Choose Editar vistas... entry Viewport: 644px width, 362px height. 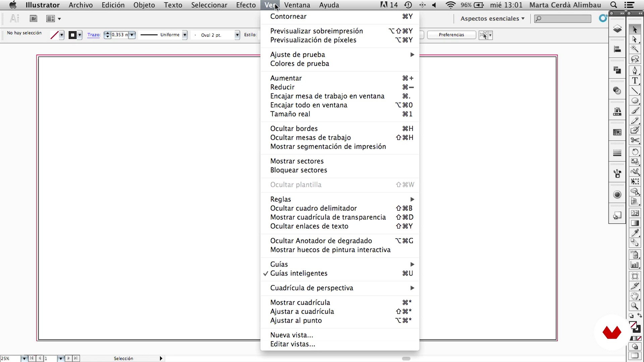coord(340,344)
